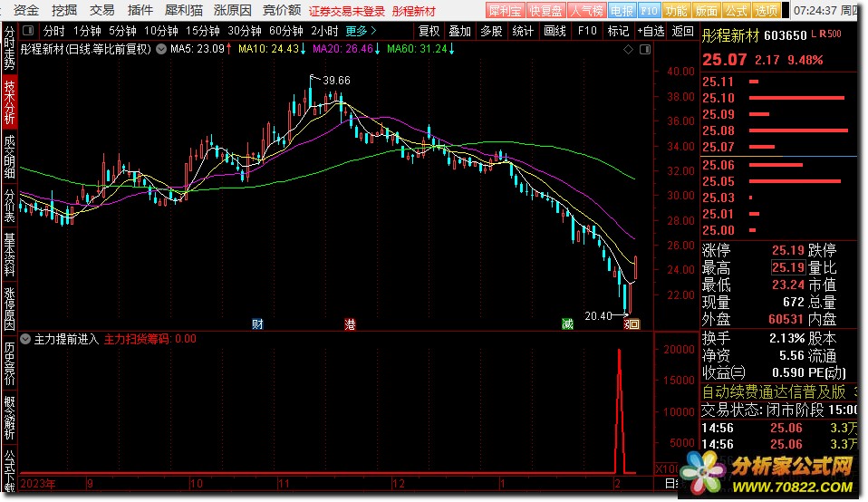Image resolution: width=868 pixels, height=502 pixels.
Task: Open the 交易 menu
Action: click(101, 10)
